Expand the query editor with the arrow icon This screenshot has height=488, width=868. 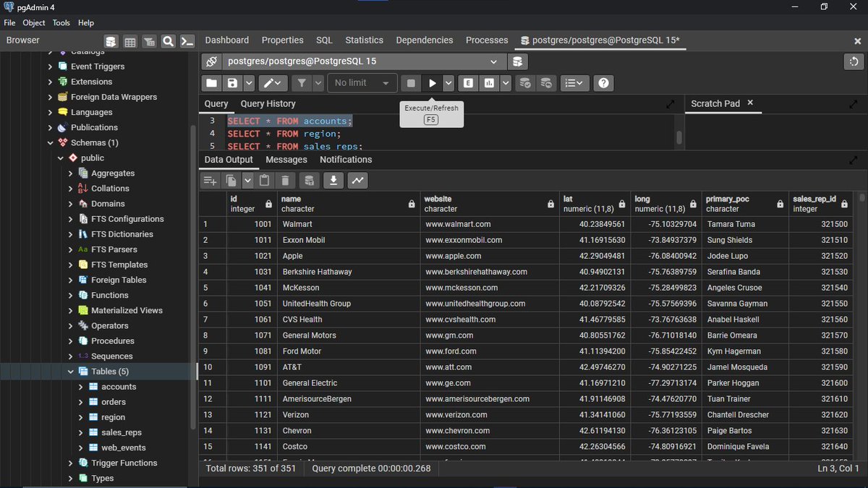tap(670, 104)
